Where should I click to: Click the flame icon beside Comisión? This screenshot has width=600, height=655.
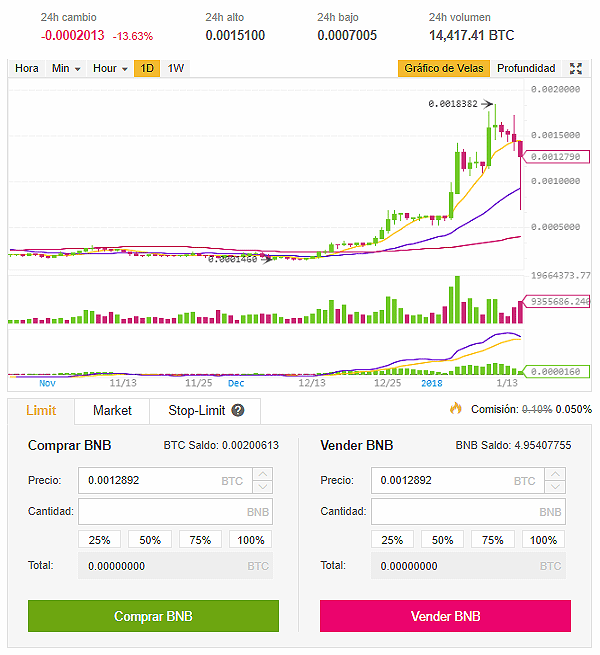click(456, 408)
